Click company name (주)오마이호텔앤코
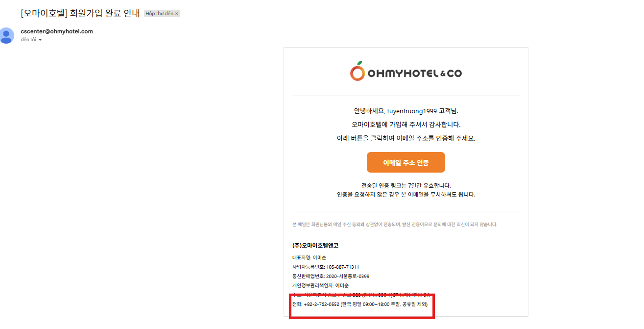The image size is (644, 329). pos(315,245)
